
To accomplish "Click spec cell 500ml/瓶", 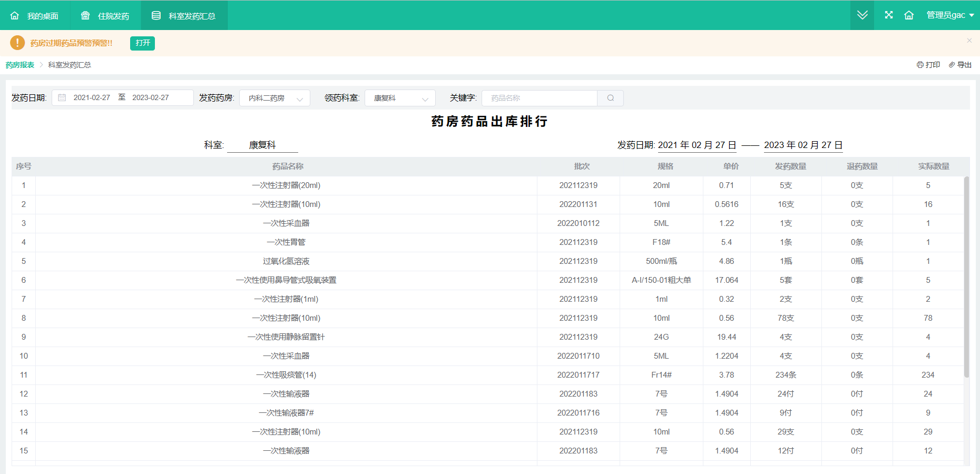I will (x=661, y=261).
